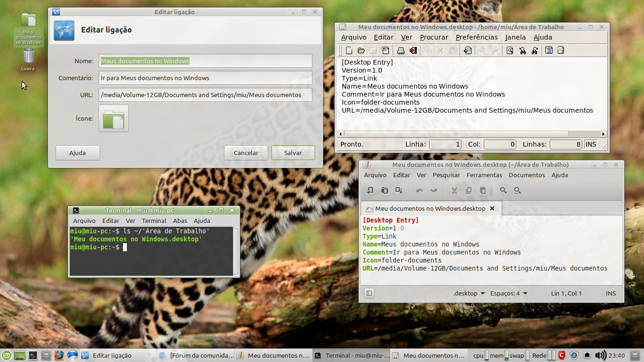This screenshot has width=644, height=362.
Task: Open file via the folder icon in the upper editor toolbar
Action: [x=361, y=50]
